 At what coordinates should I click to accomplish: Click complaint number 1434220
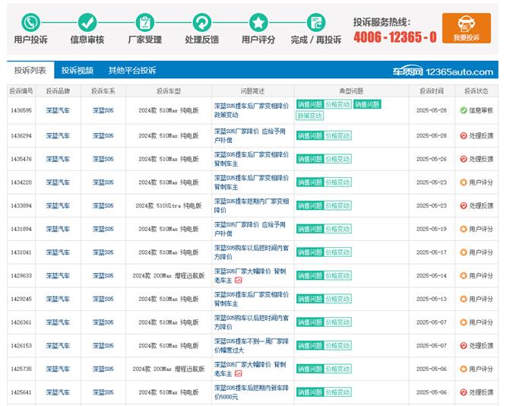click(x=21, y=182)
